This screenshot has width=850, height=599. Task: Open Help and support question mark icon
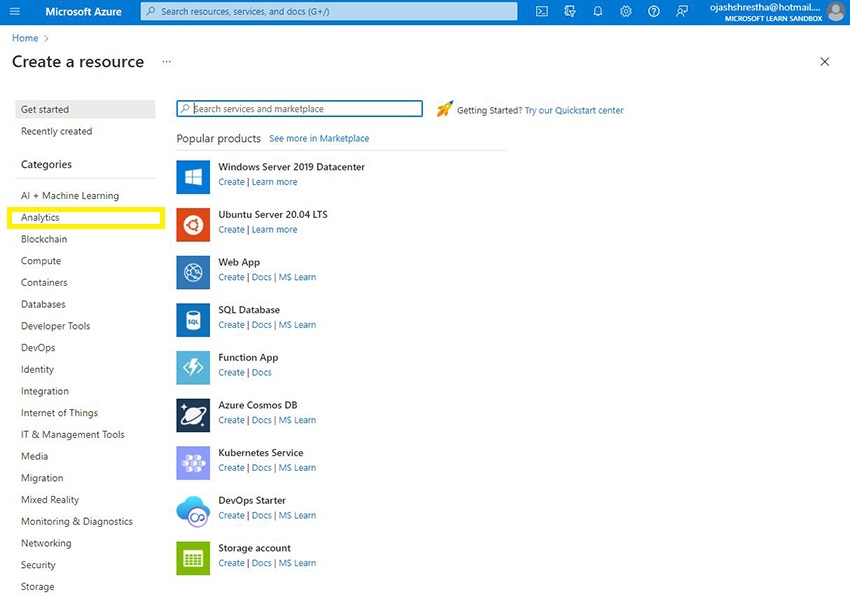(x=654, y=11)
